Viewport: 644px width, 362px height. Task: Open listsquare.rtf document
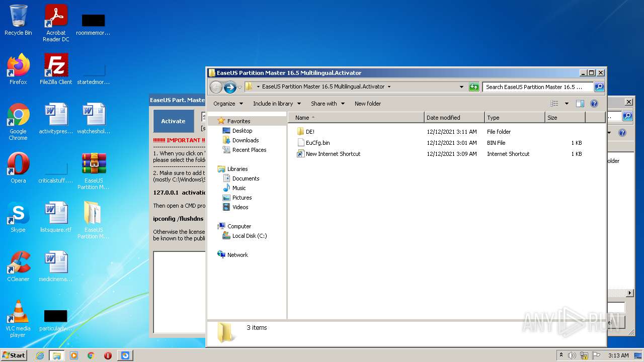56,217
